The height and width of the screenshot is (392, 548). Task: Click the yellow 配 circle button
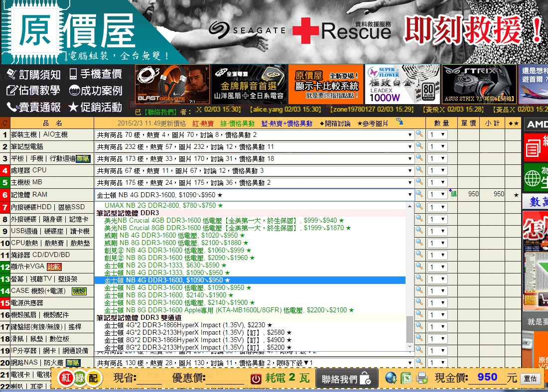(93, 378)
